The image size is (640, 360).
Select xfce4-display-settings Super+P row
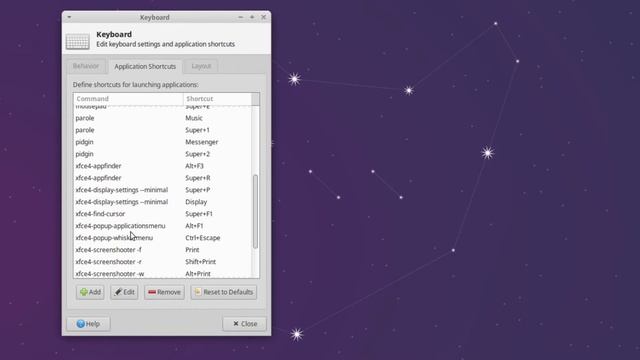(163, 190)
